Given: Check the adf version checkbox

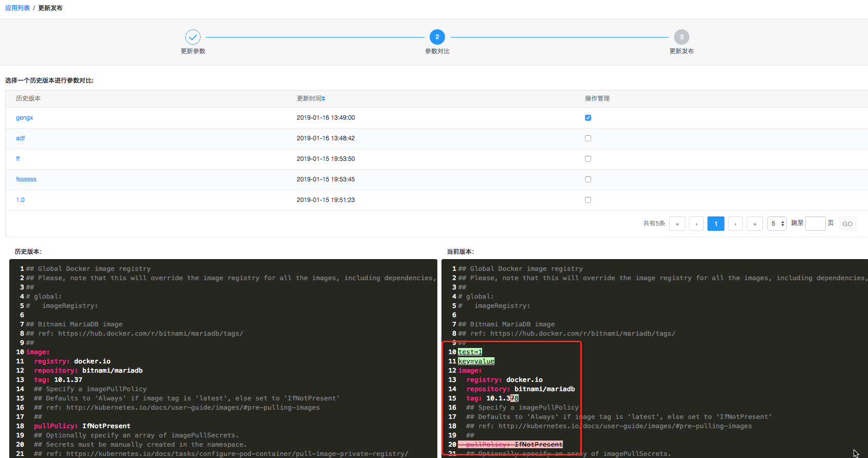Looking at the screenshot, I should click(588, 138).
